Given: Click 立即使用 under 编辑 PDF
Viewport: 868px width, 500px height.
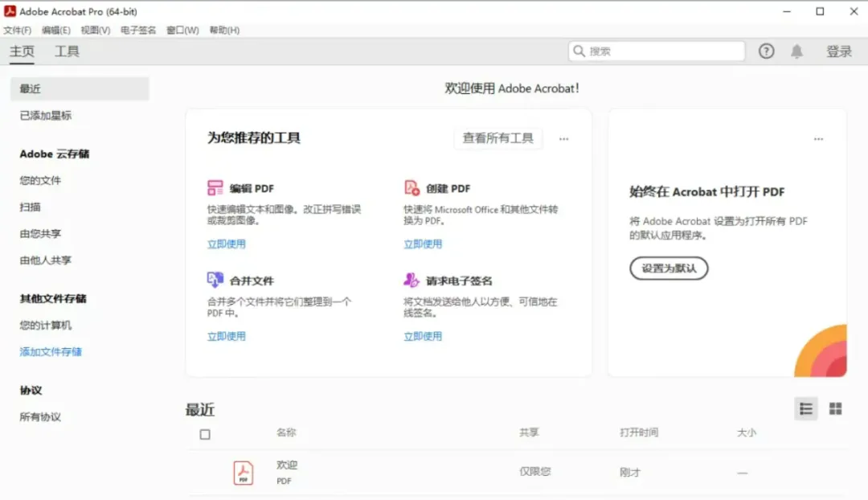Looking at the screenshot, I should click(227, 244).
